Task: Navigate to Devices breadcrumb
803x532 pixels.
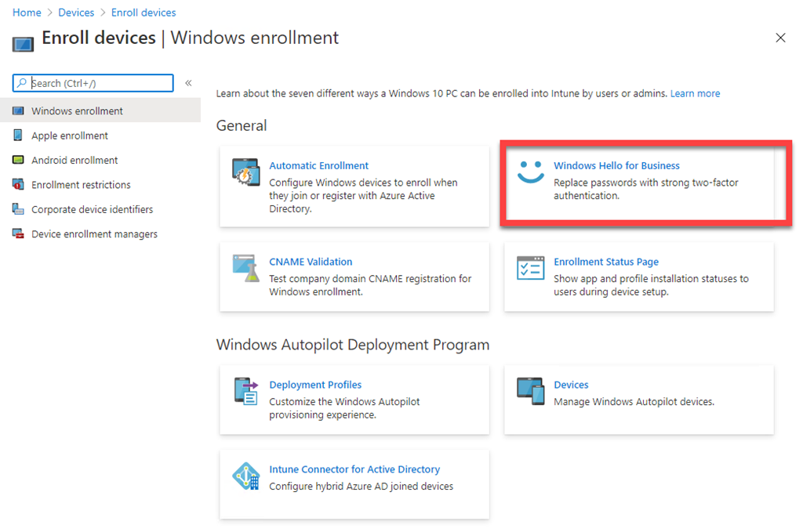Action: coord(76,13)
